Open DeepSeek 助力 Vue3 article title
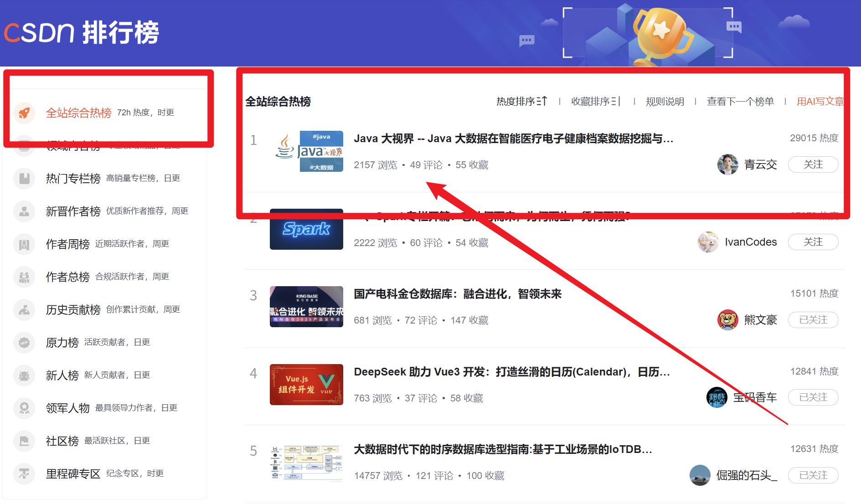 (x=512, y=372)
